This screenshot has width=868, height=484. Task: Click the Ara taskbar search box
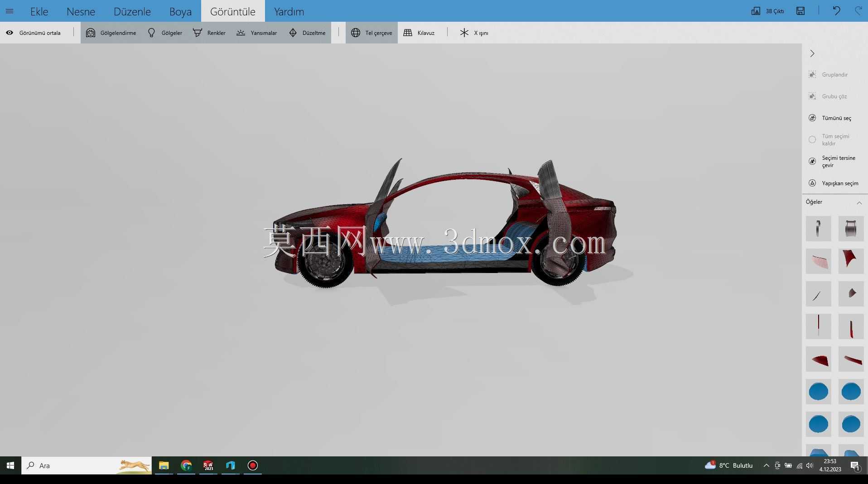87,465
